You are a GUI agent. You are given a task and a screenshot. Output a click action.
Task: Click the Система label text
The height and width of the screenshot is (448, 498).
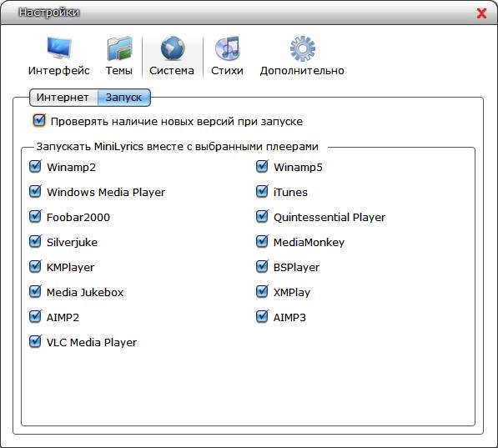172,71
